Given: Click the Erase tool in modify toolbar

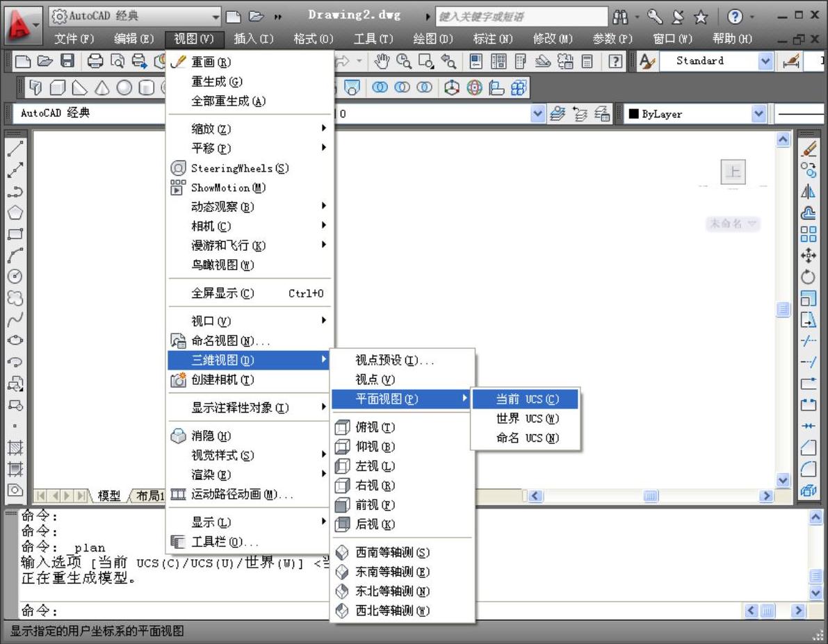Looking at the screenshot, I should [809, 148].
